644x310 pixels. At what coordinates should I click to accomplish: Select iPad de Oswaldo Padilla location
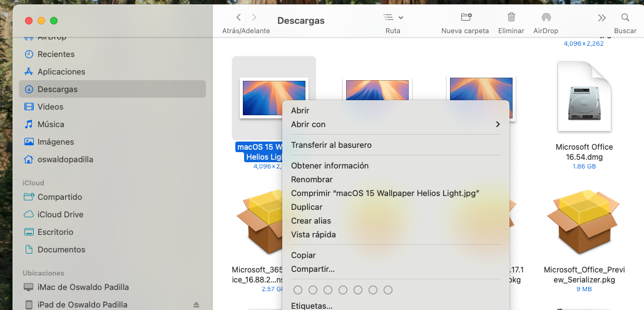[x=112, y=304]
